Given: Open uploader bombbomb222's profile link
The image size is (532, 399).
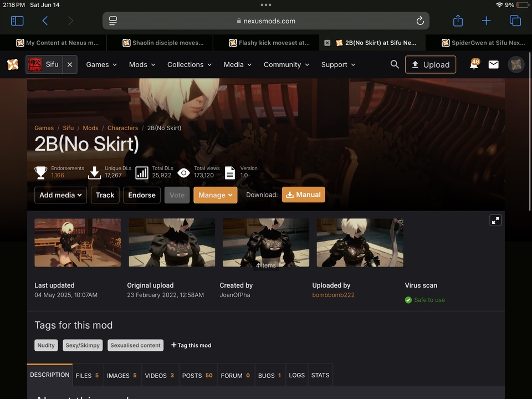Looking at the screenshot, I should (x=333, y=295).
